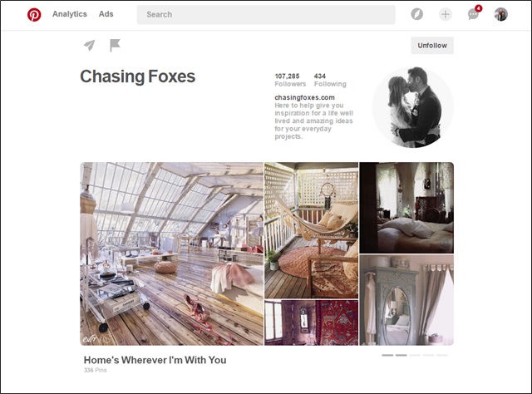This screenshot has height=394, width=532.
Task: Open the dark bedroom pin image
Action: 406,208
